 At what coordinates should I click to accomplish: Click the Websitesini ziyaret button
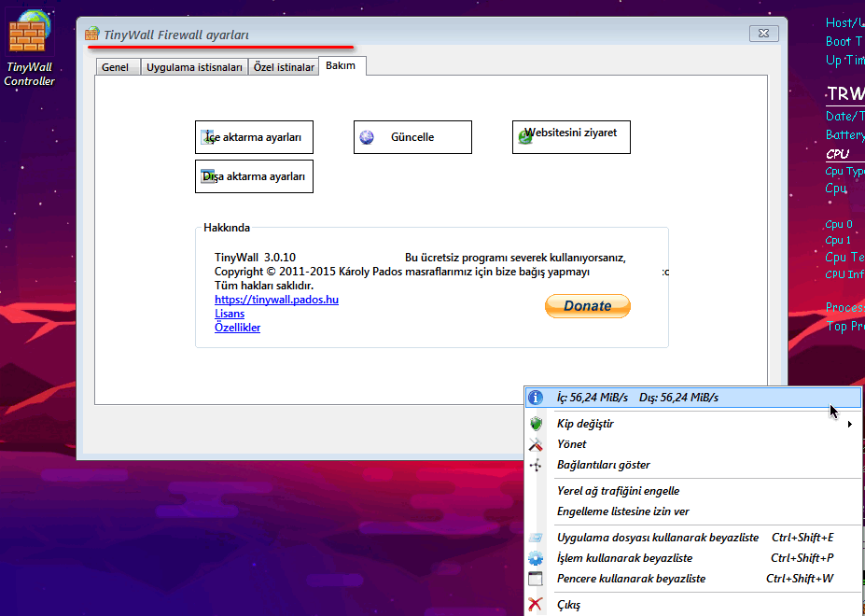point(571,137)
